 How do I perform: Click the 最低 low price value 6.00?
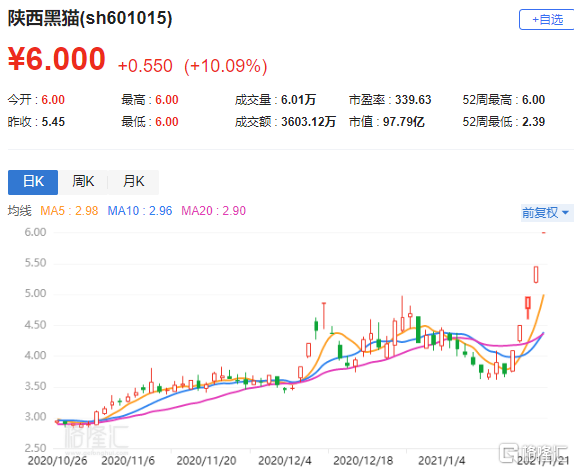pos(167,122)
